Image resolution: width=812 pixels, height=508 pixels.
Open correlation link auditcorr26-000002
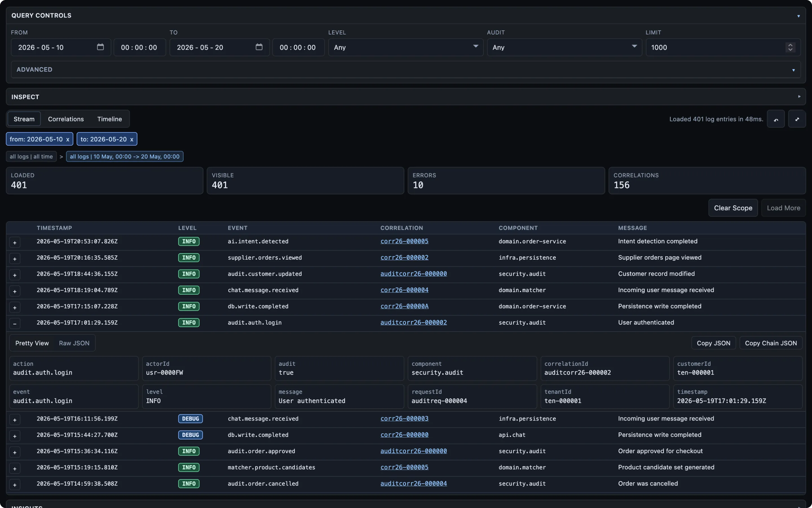pyautogui.click(x=413, y=323)
